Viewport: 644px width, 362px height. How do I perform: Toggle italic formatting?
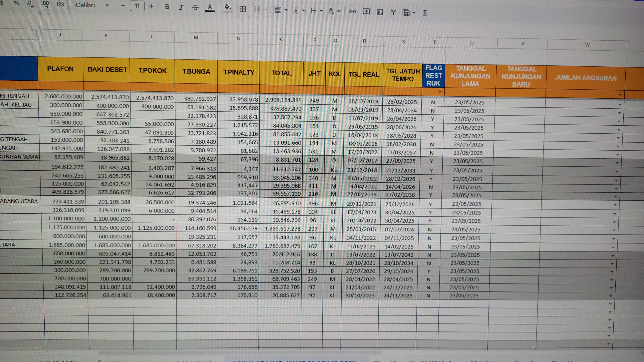point(181,8)
